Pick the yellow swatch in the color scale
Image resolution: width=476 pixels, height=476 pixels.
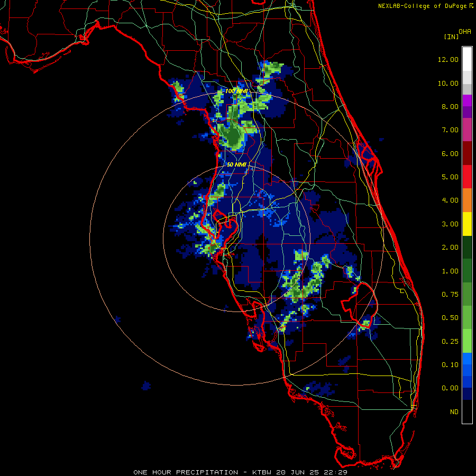(467, 224)
